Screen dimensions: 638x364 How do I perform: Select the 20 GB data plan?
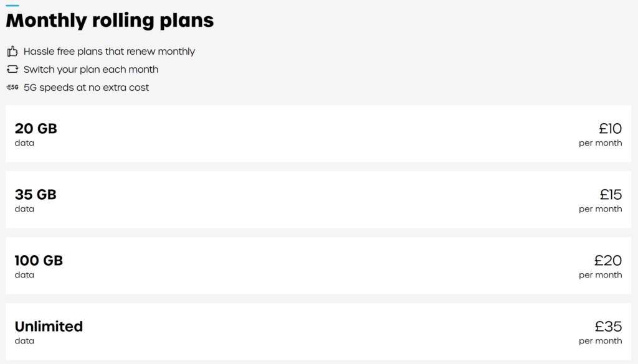point(318,134)
